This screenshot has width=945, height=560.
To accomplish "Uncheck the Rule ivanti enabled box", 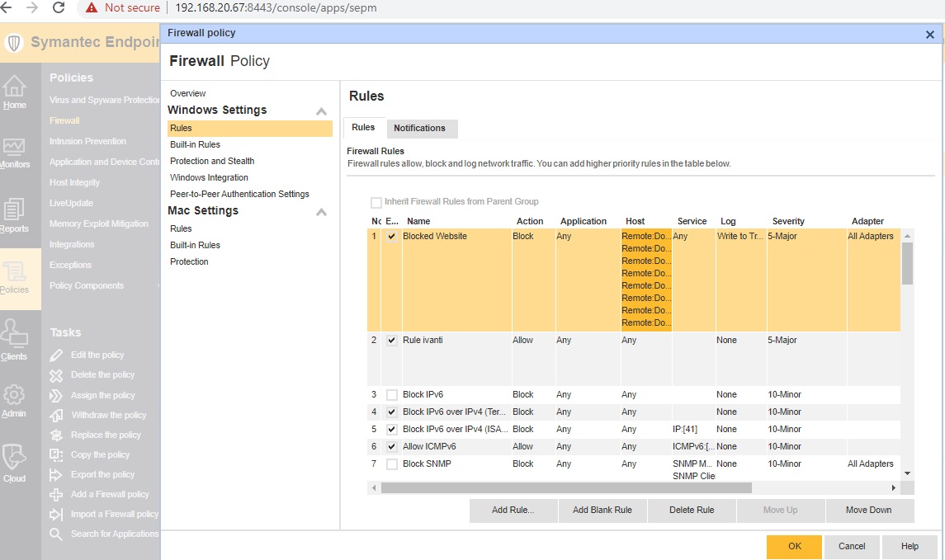I will [392, 341].
